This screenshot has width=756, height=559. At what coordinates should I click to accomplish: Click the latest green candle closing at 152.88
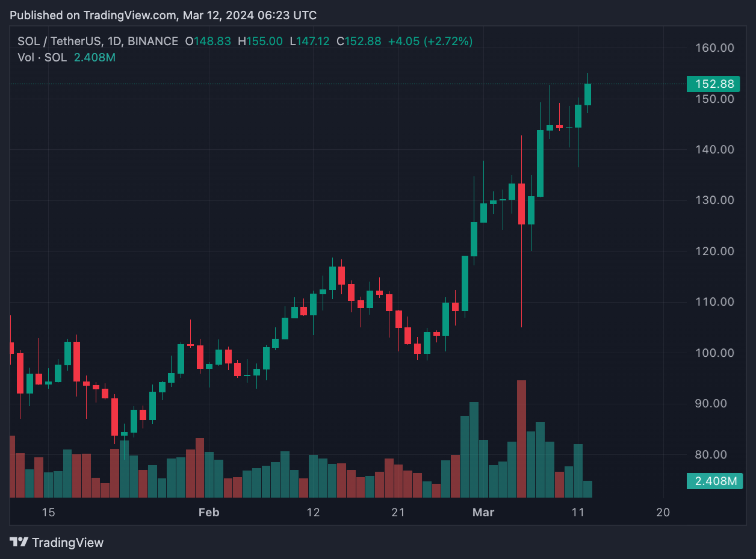click(587, 94)
